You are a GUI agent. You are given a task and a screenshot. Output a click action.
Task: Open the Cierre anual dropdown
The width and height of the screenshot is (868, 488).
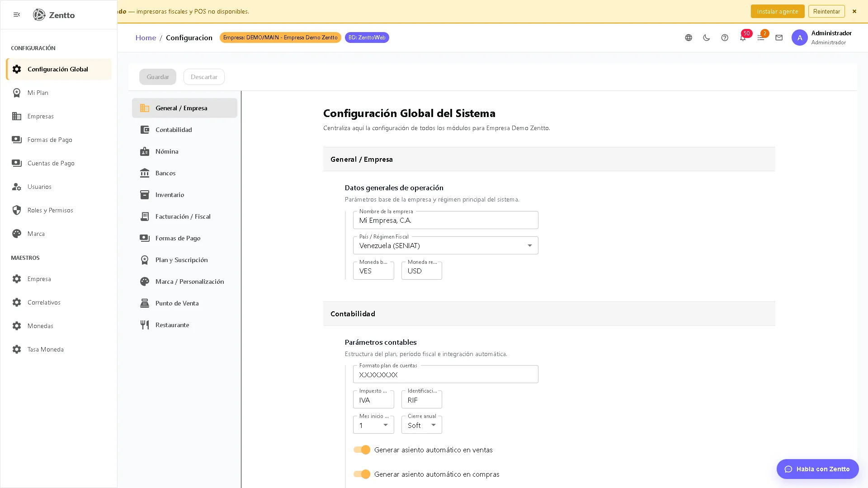coord(422,425)
